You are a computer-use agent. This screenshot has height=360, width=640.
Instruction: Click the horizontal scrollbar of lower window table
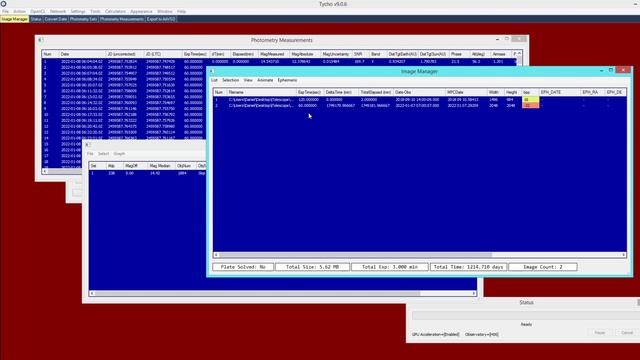[x=257, y=293]
